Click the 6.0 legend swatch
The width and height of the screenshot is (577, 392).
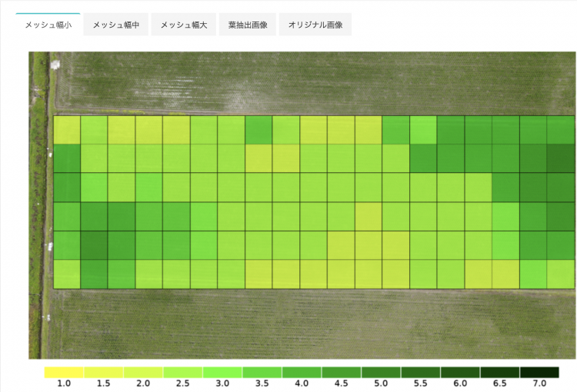460,372
